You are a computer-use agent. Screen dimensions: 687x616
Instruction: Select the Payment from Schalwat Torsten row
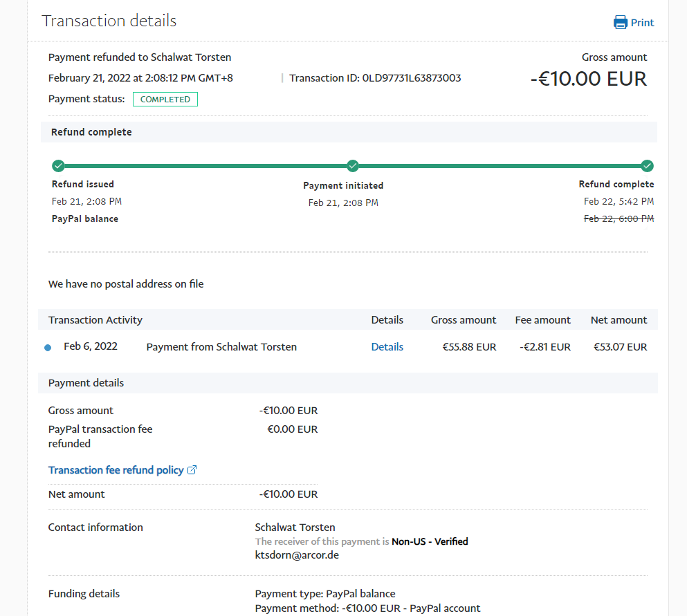(221, 347)
